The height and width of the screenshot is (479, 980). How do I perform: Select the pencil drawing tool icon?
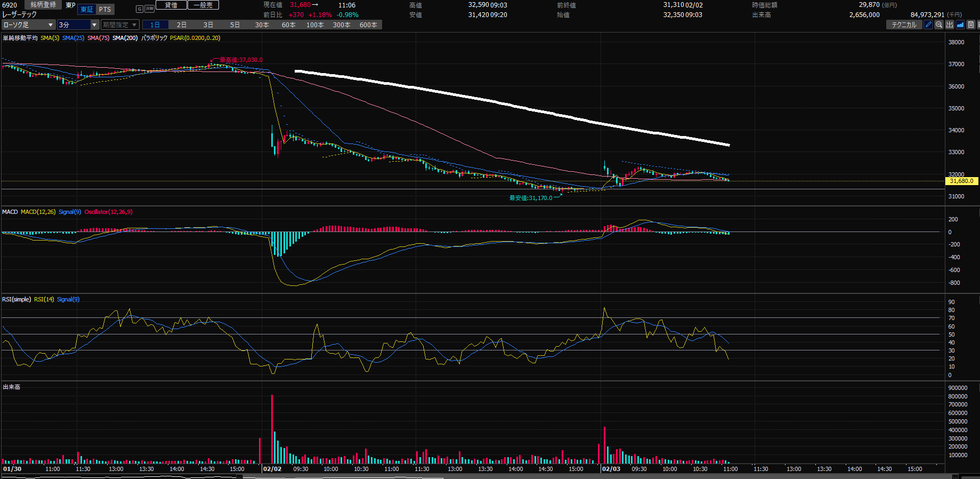coord(928,25)
